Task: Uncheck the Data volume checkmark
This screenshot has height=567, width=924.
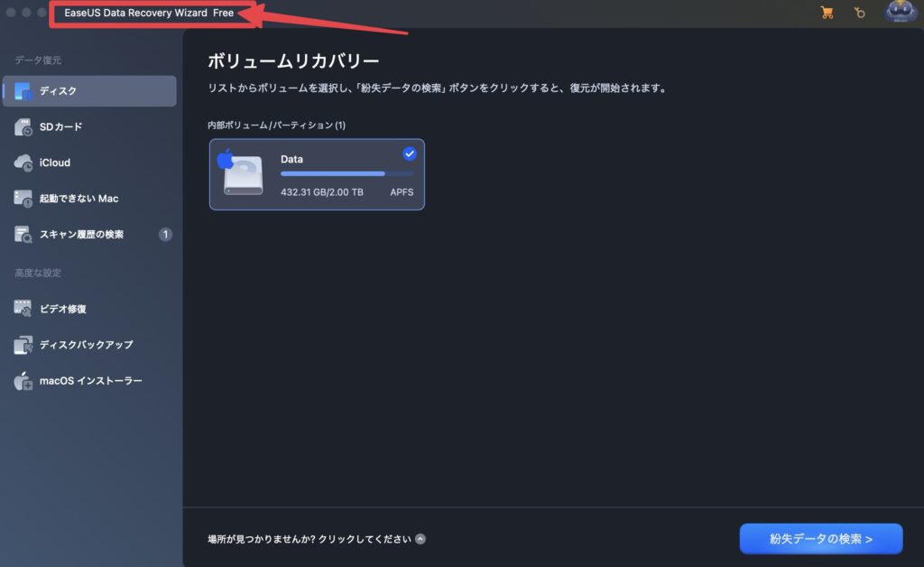Action: (410, 153)
